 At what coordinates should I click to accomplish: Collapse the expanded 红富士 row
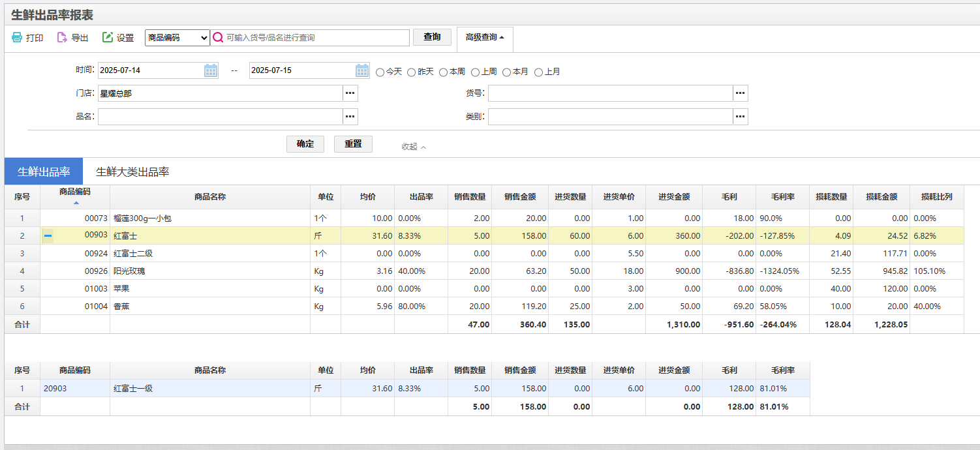click(x=48, y=235)
